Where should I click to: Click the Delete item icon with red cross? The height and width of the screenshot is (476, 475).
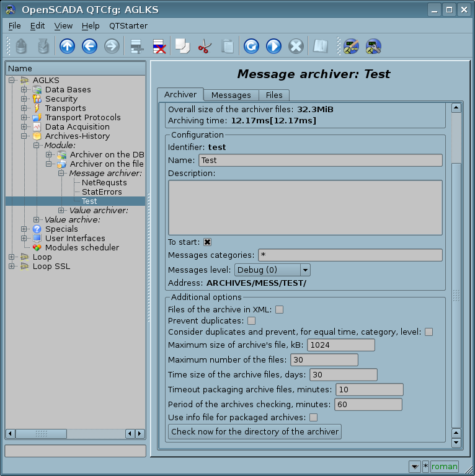coord(159,46)
